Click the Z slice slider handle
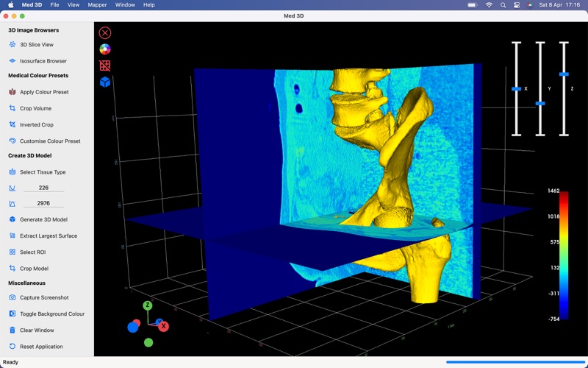 564,74
